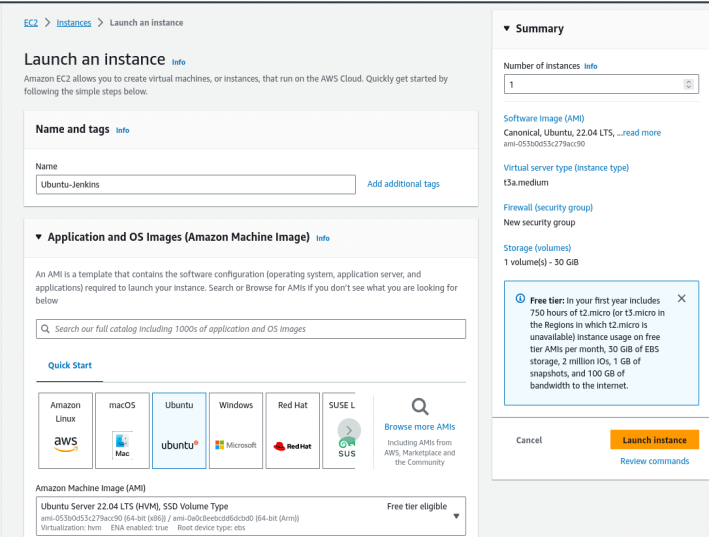Click Info next to Number of instances
Image resolution: width=709 pixels, height=537 pixels.
591,66
